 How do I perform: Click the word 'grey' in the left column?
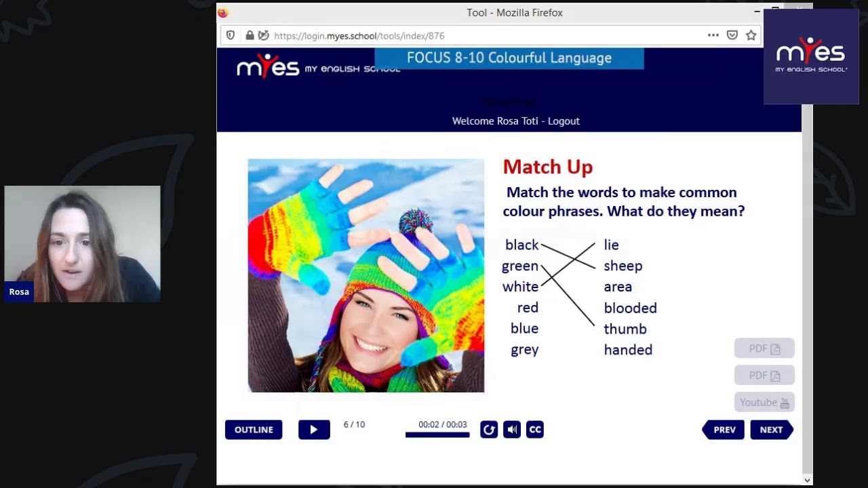[x=524, y=350]
